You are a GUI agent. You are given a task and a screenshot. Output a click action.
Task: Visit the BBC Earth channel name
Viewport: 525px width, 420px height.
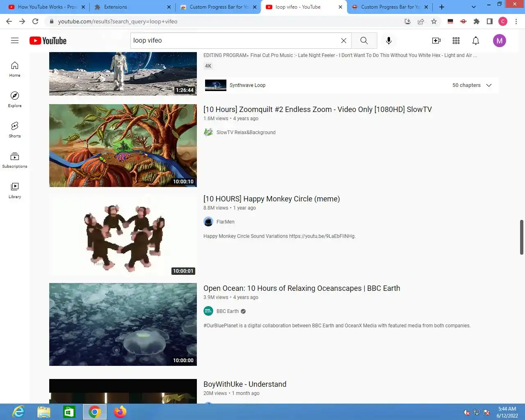[228, 311]
